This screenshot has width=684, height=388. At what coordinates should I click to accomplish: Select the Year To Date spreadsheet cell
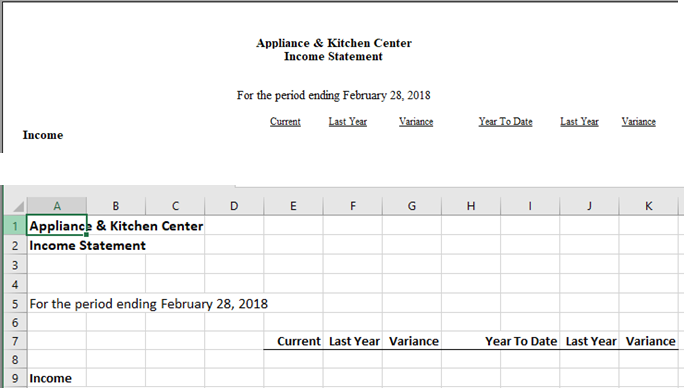click(x=530, y=341)
